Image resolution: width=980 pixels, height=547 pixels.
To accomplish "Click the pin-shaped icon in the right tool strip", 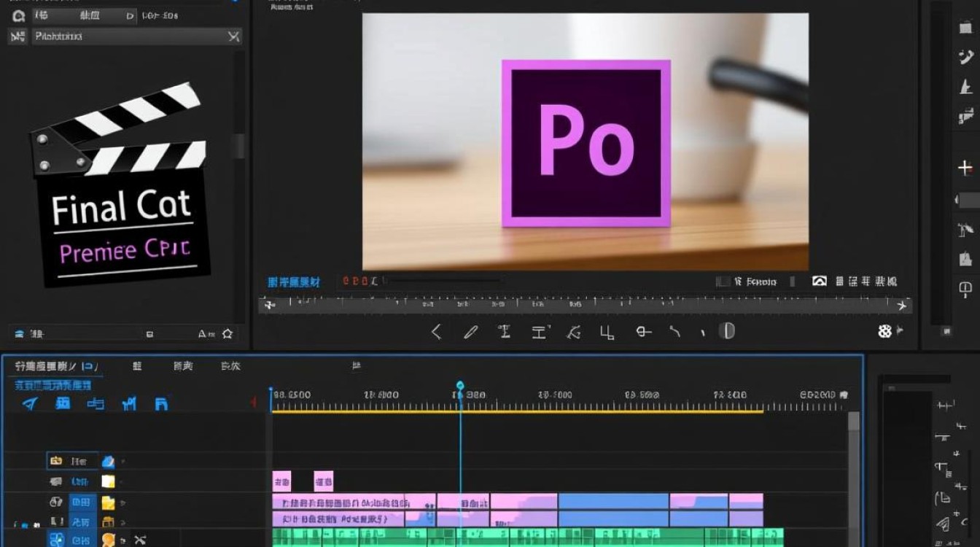I will 967,289.
